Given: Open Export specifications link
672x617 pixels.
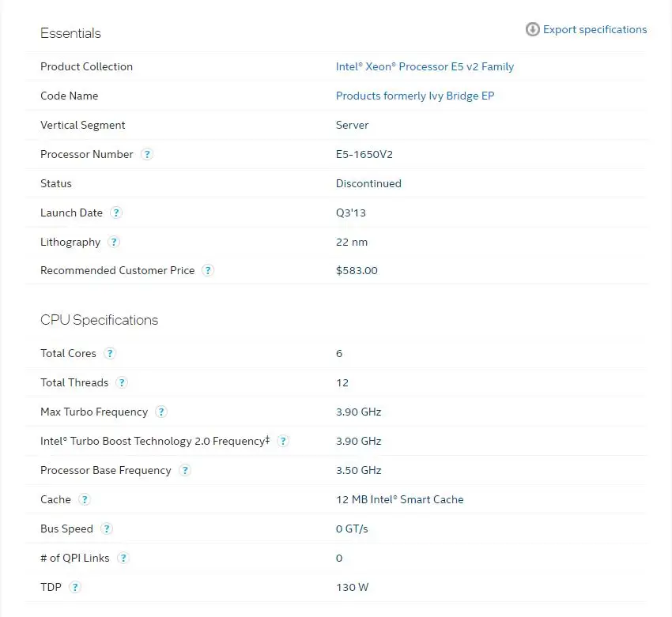Looking at the screenshot, I should (595, 29).
